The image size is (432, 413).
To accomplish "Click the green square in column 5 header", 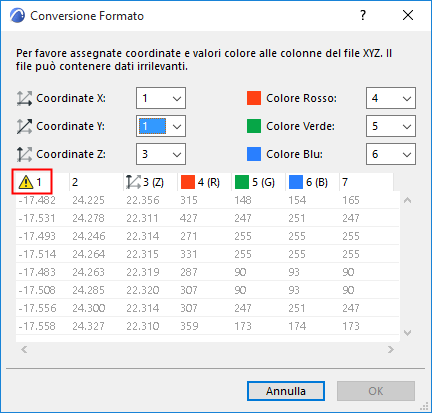I will pyautogui.click(x=242, y=182).
